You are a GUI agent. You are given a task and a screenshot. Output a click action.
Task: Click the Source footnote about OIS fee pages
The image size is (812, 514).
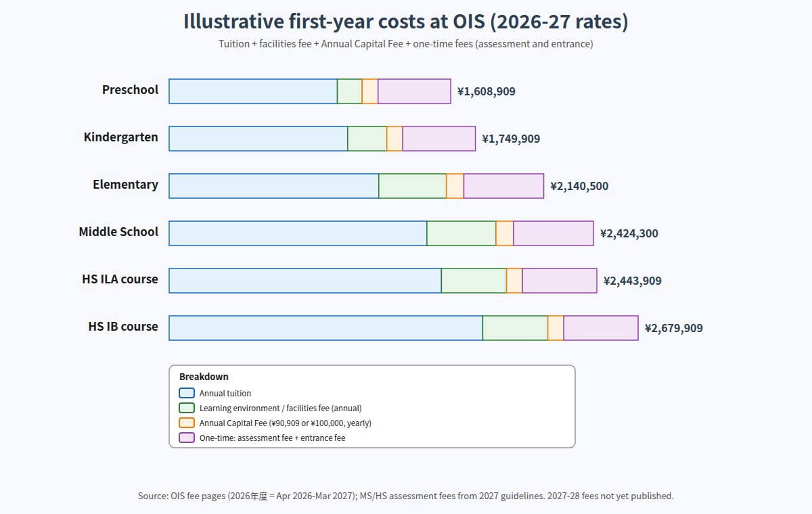pyautogui.click(x=406, y=496)
